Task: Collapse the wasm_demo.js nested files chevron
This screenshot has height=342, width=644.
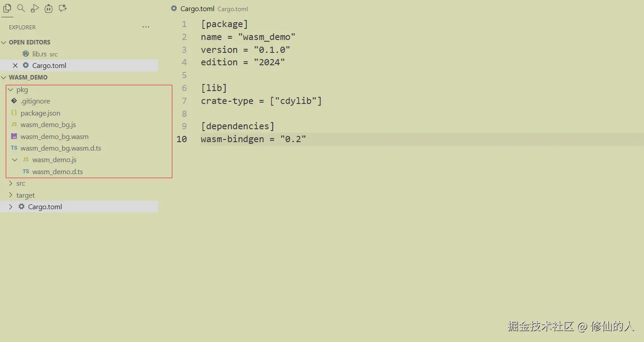Action: point(15,160)
